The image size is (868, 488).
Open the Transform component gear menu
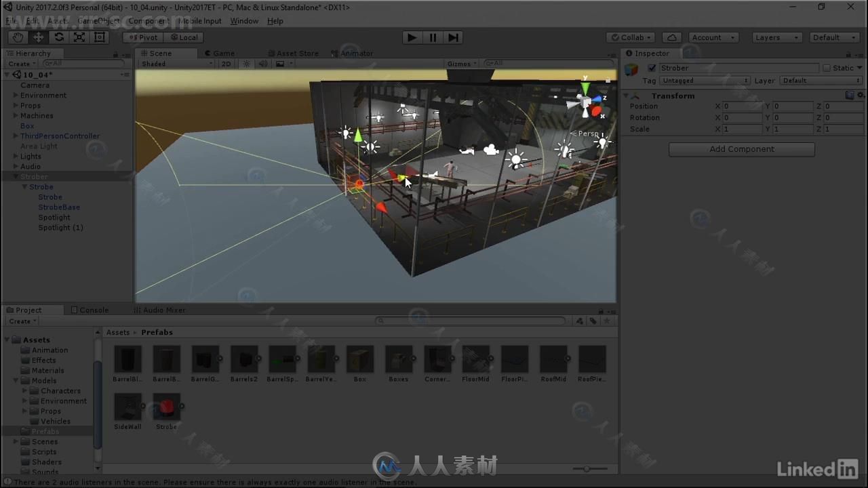(x=861, y=96)
